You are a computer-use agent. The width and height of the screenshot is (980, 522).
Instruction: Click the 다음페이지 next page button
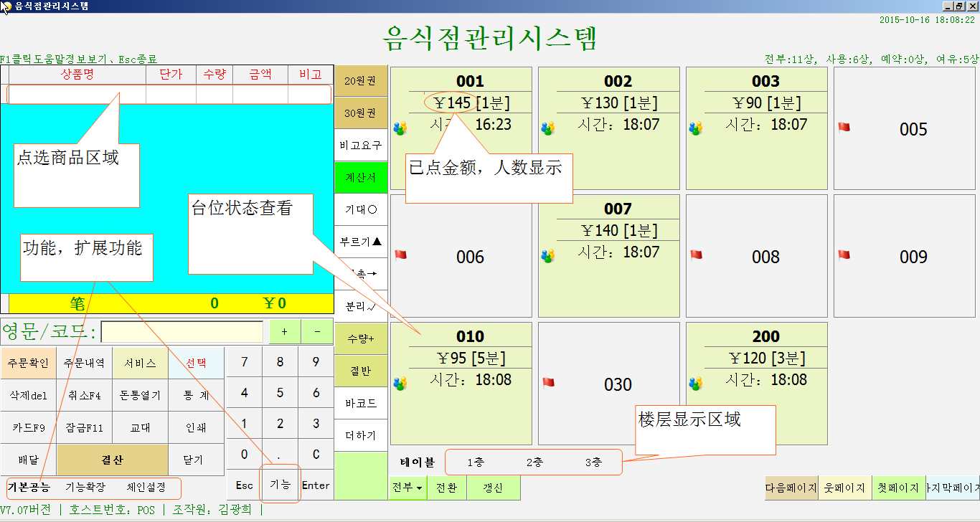click(790, 488)
